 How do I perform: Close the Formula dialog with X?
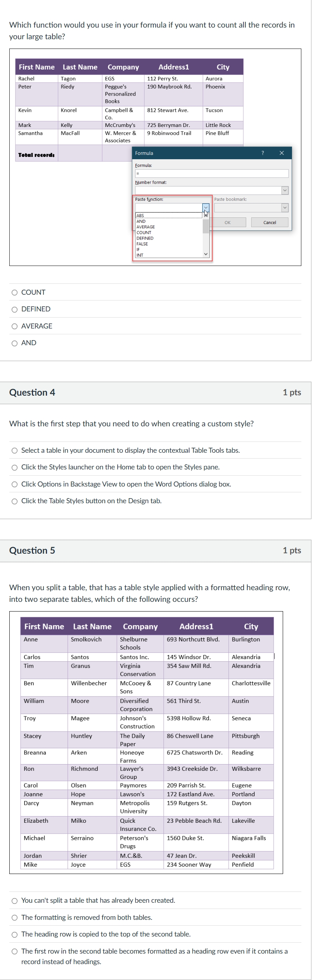tap(282, 153)
